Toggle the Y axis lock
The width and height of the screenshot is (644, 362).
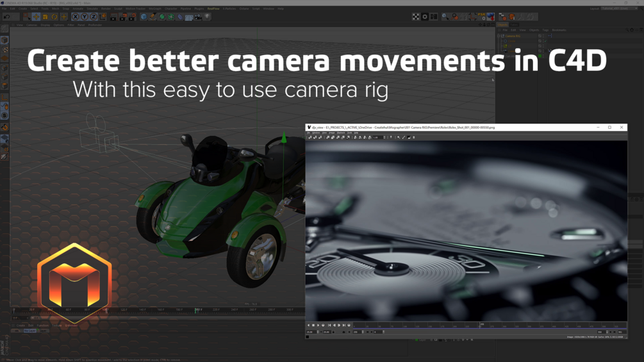85,17
